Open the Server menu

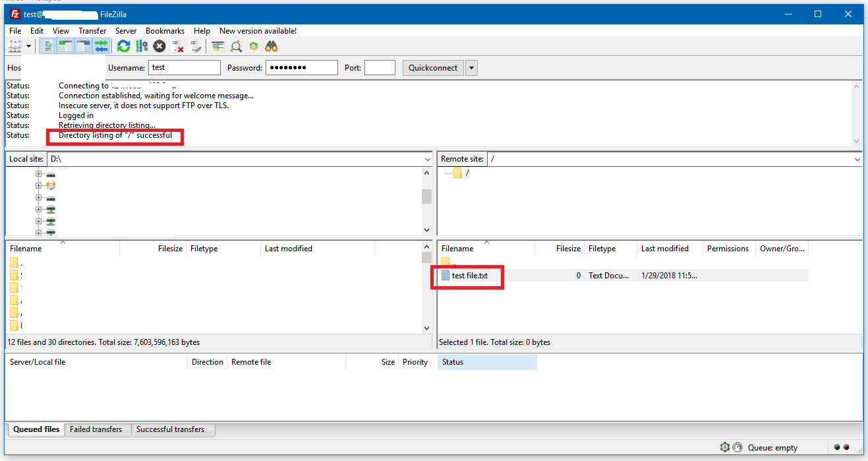pos(126,31)
